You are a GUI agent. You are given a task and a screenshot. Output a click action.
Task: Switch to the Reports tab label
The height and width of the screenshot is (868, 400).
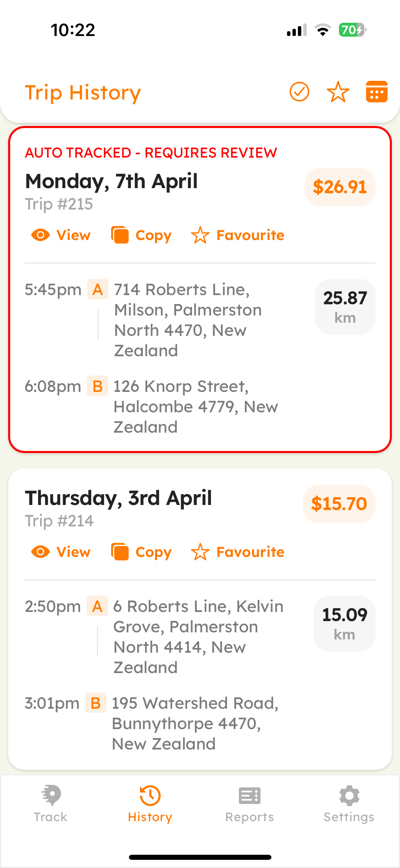(x=250, y=817)
